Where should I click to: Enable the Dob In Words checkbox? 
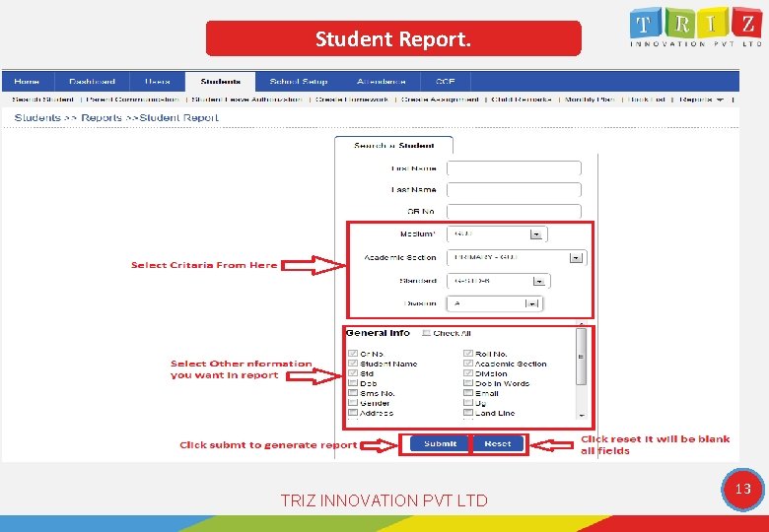point(468,383)
